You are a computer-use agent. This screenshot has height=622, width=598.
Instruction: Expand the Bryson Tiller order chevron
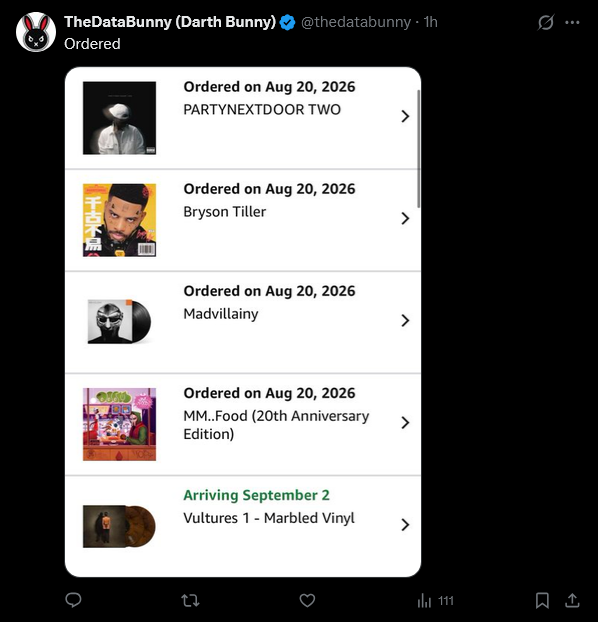405,218
